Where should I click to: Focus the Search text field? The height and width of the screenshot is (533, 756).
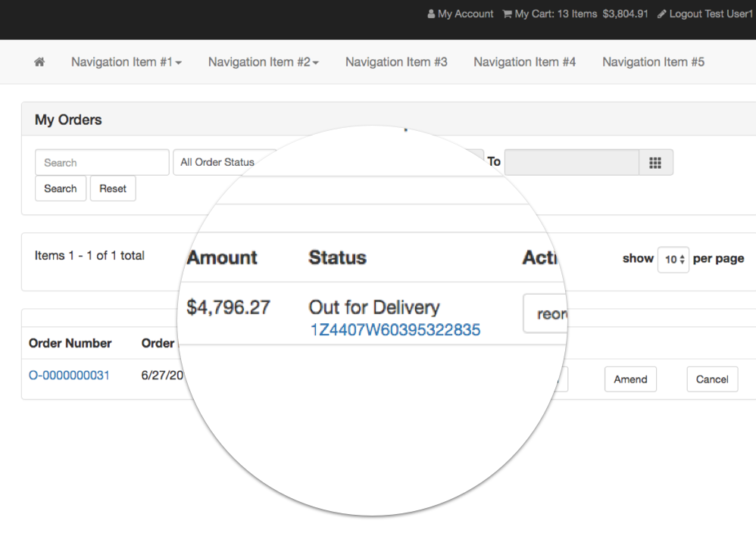click(x=102, y=163)
